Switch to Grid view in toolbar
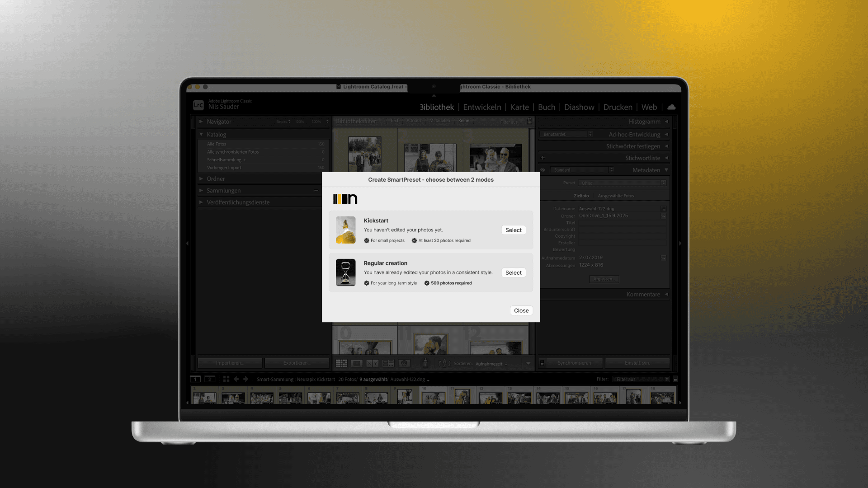 (341, 363)
